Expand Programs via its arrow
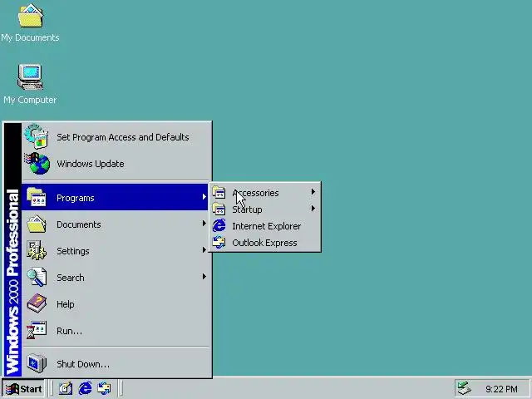The height and width of the screenshot is (399, 532). (204, 196)
